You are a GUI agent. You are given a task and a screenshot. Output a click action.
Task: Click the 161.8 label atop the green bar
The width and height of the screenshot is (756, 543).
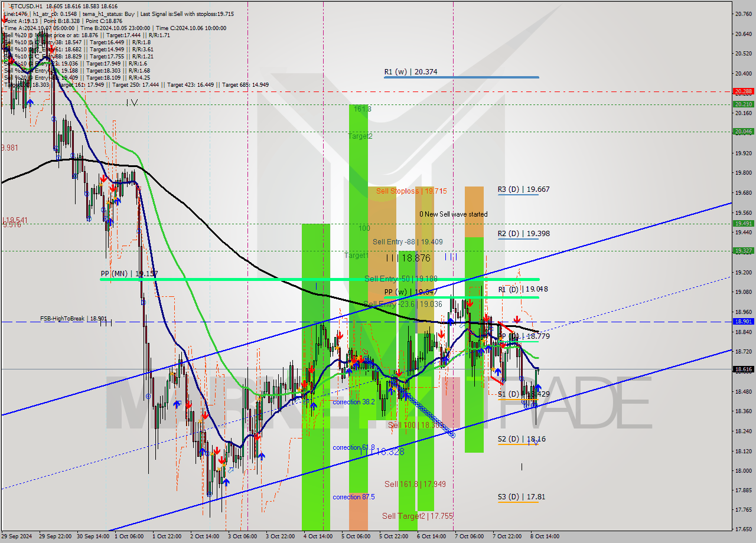(362, 109)
